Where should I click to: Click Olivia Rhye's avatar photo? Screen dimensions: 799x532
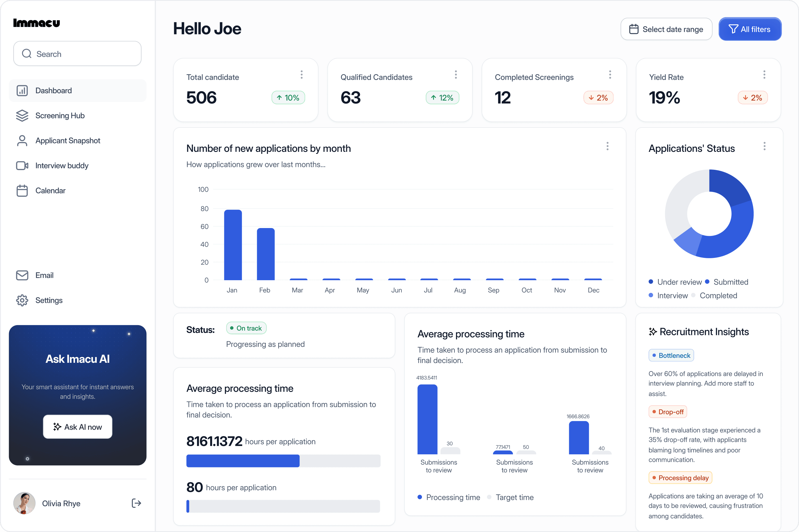click(24, 503)
